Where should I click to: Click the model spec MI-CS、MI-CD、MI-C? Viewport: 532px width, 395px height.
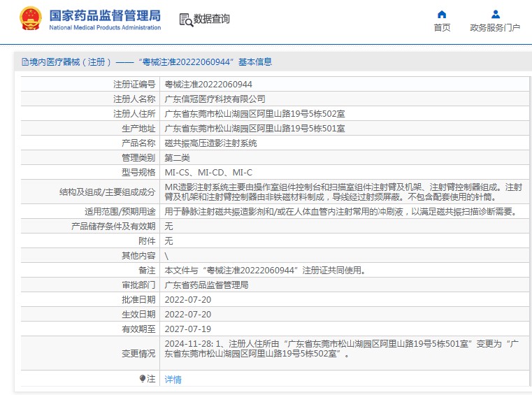click(208, 172)
